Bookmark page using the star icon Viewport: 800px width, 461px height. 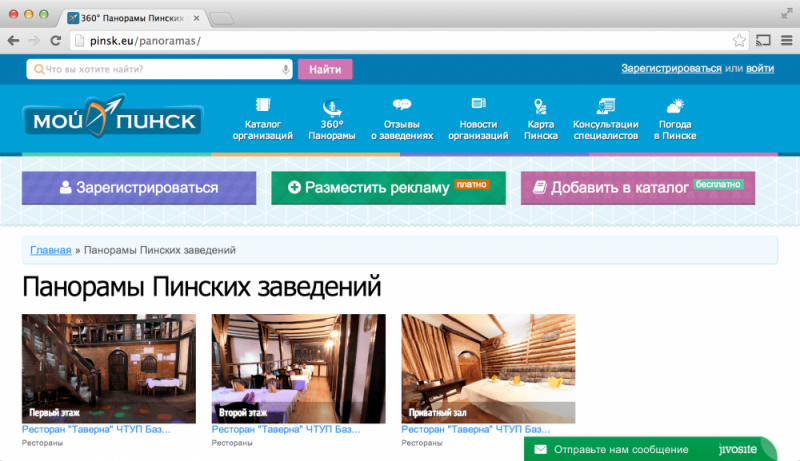coord(739,41)
